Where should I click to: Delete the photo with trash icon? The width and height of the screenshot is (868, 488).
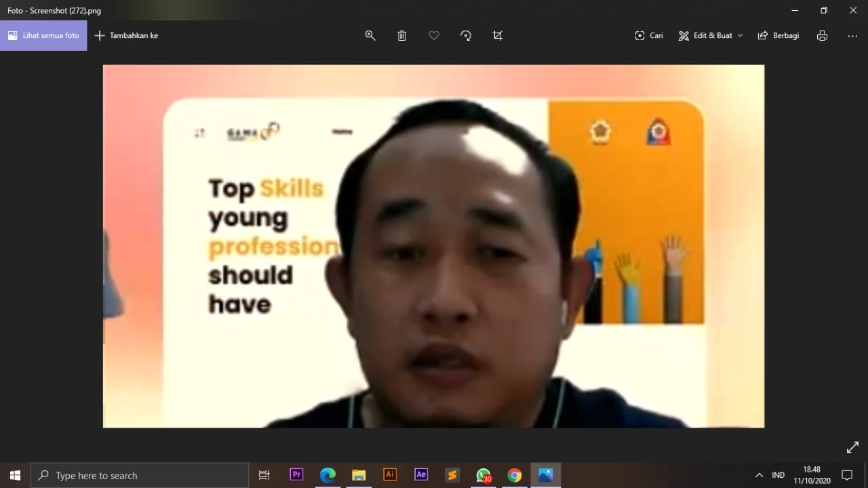(401, 35)
